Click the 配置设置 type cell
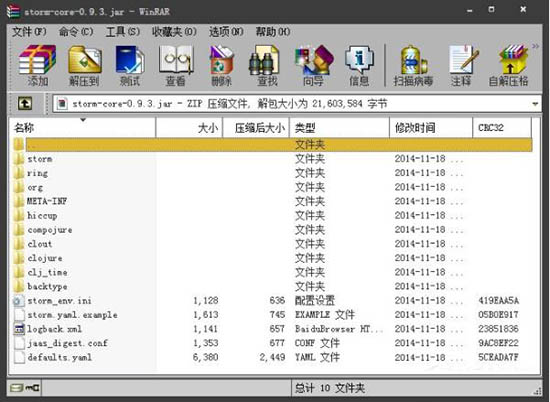This screenshot has height=402, width=550. tap(315, 301)
